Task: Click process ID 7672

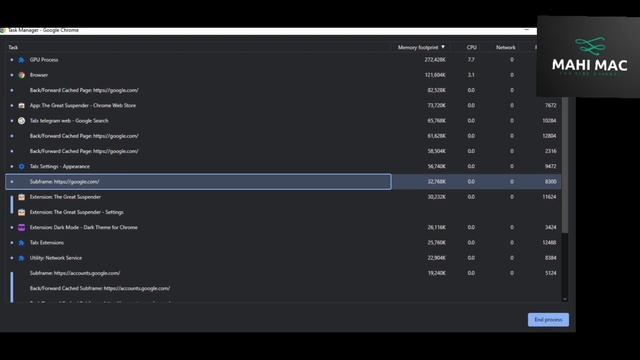Action: [551, 106]
